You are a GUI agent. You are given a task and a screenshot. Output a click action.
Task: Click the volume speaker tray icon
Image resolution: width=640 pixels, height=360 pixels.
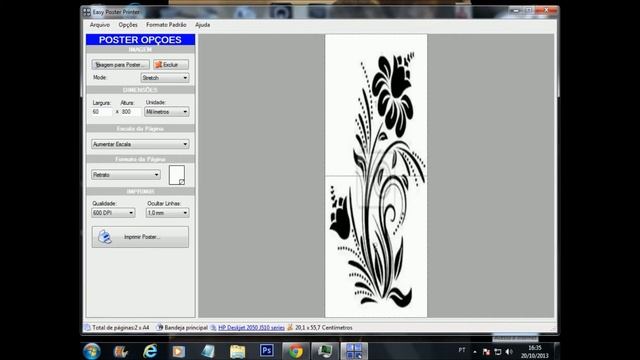coord(509,351)
